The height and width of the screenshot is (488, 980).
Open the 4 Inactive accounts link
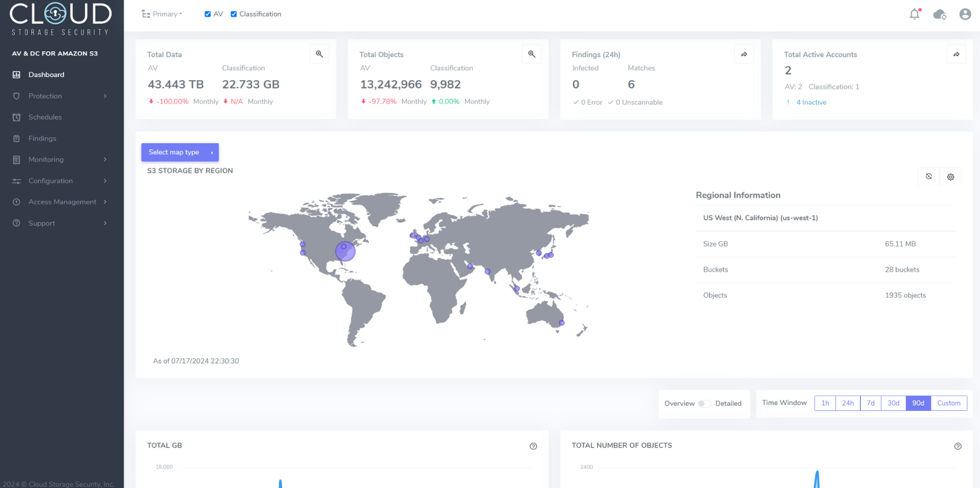(x=811, y=102)
